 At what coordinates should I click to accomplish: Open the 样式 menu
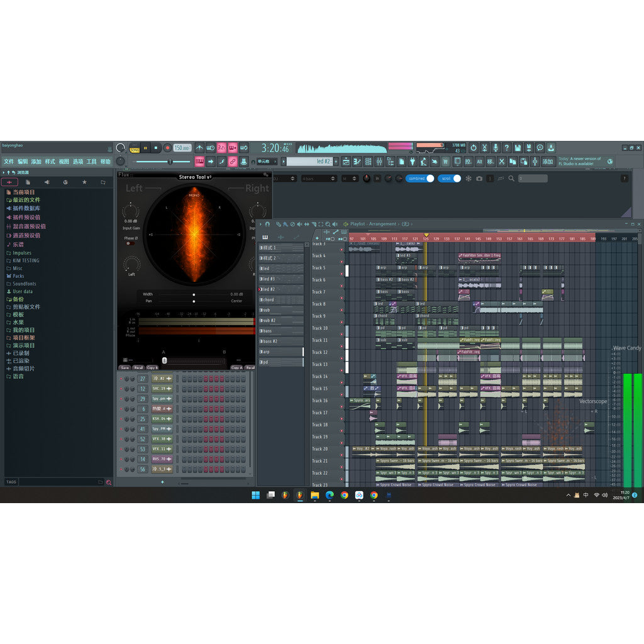tap(50, 162)
